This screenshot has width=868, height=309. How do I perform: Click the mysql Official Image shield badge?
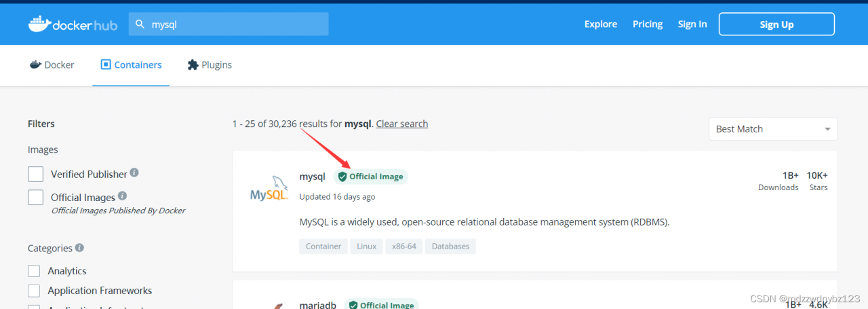coord(370,177)
